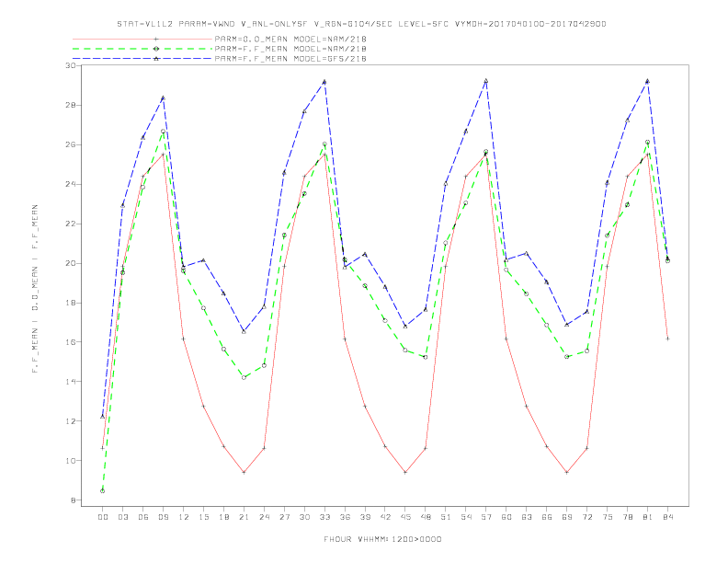Click x-axis tick label 54

point(466,517)
